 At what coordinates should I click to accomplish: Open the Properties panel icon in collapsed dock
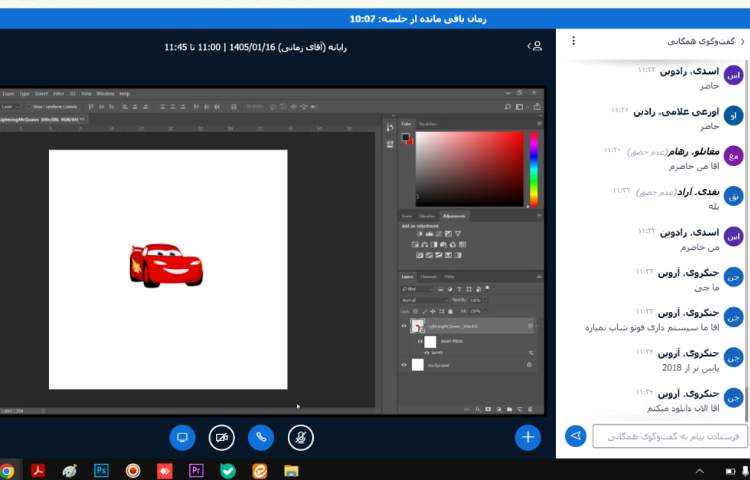(x=390, y=144)
